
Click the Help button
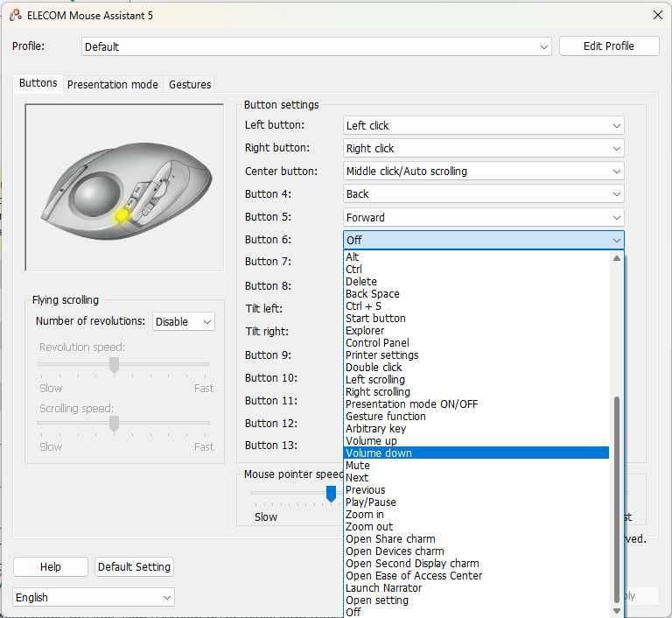[x=51, y=567]
